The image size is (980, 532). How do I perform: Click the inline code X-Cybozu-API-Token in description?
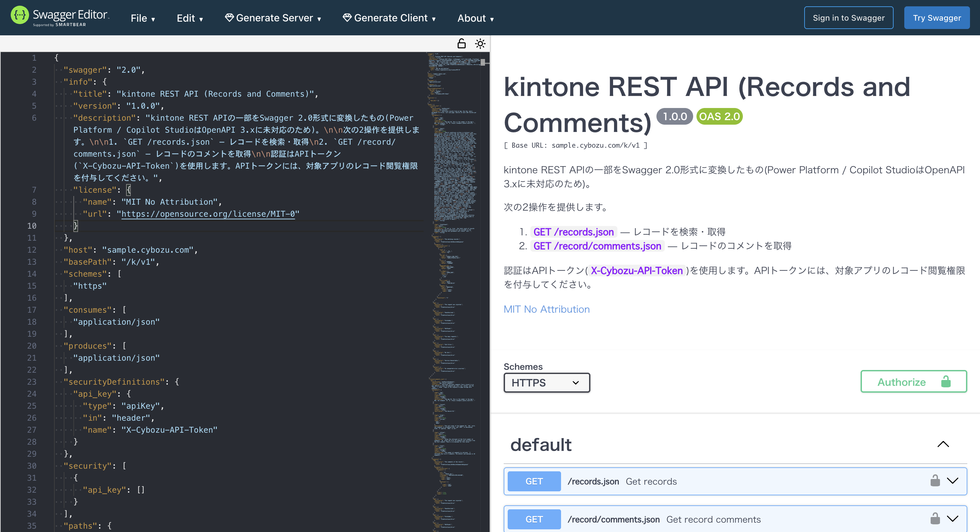pyautogui.click(x=636, y=270)
